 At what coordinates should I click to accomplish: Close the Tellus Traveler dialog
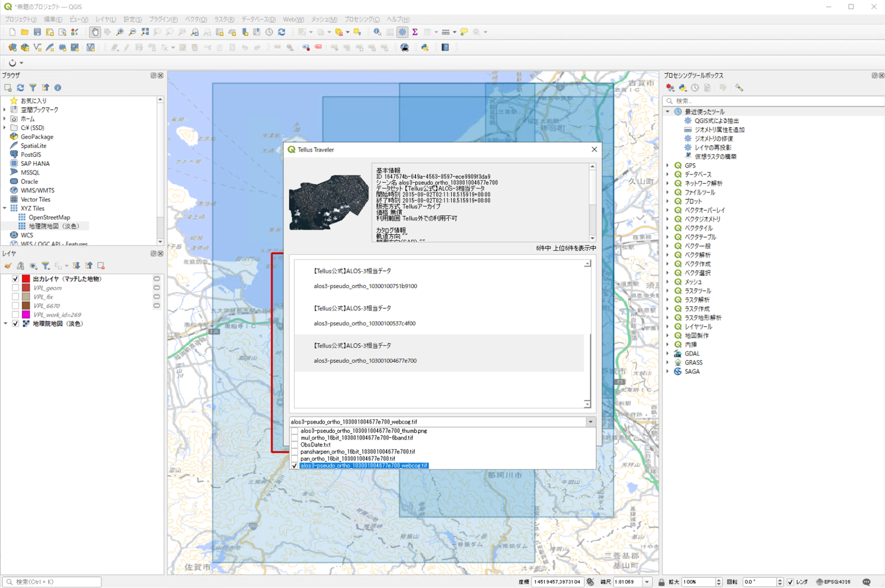[x=594, y=150]
